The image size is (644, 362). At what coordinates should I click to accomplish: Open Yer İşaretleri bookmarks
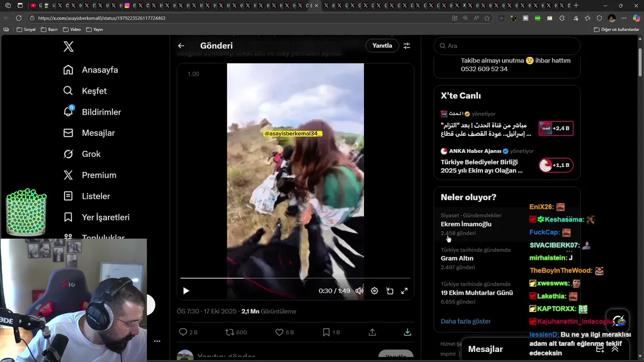pyautogui.click(x=97, y=218)
